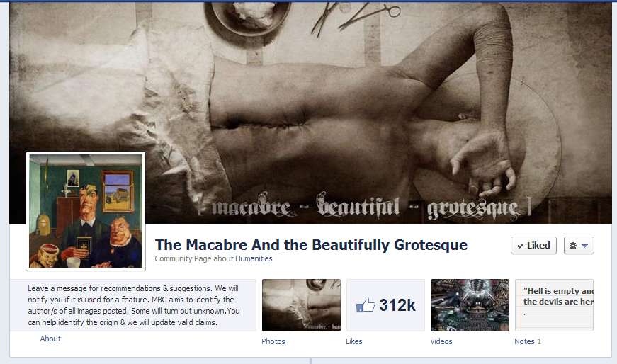Screen dimensions: 617x364
Task: Open the Photos tab label
Action: 273,341
